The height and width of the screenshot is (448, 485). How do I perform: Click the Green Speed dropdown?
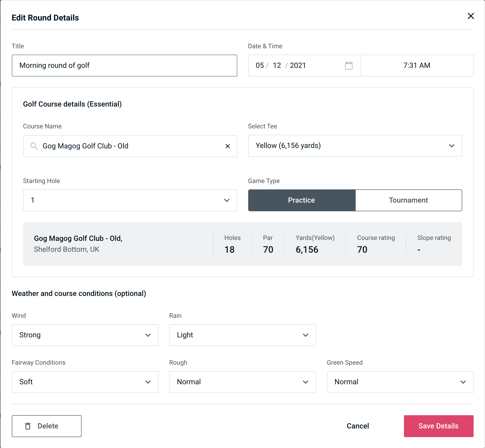[400, 382]
